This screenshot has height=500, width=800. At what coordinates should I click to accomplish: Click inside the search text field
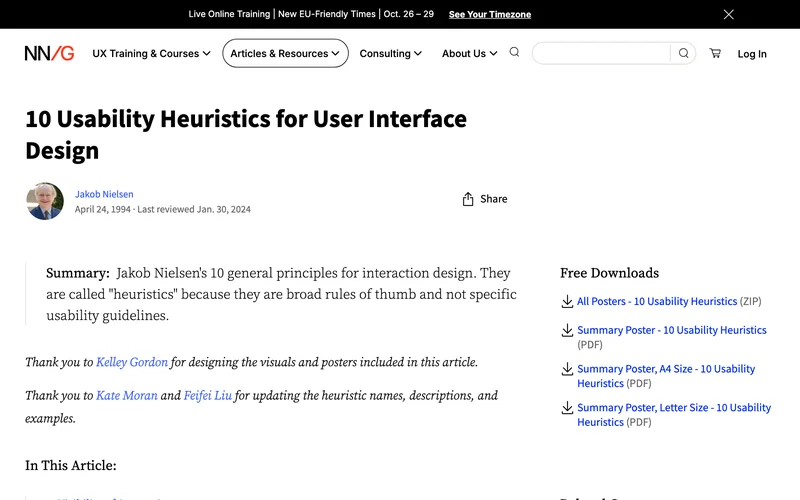tap(602, 53)
